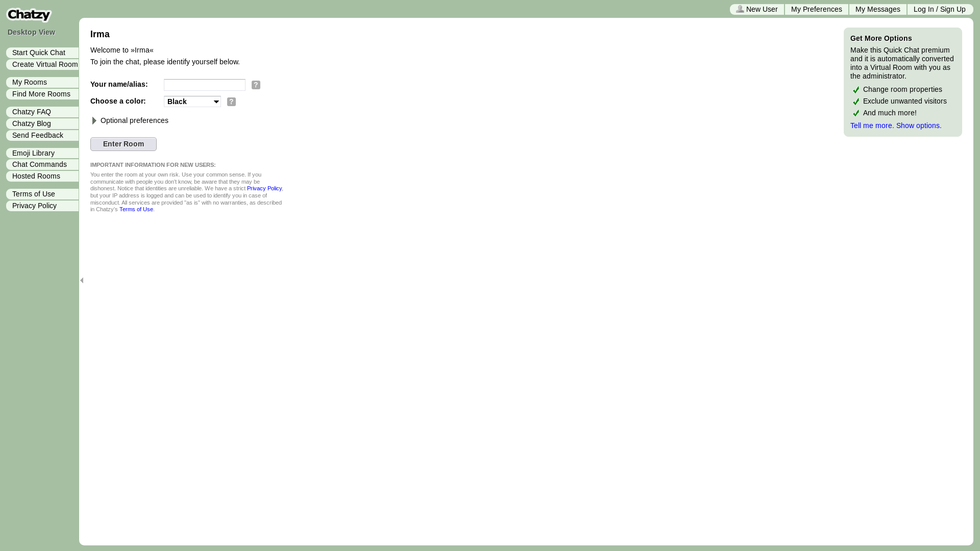Click Log In / Sign Up
Screen dimensions: 980x551
click(940, 9)
